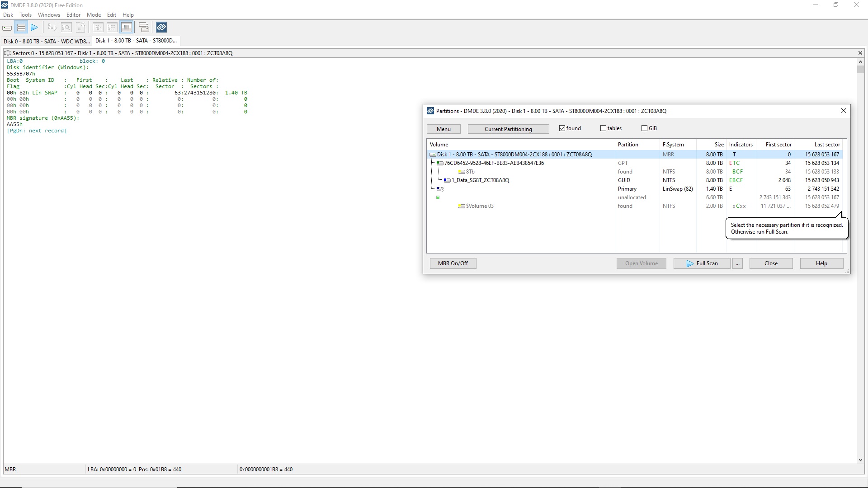Open the select drive toolbar icon
Viewport: 868px width, 488px height.
coord(7,28)
